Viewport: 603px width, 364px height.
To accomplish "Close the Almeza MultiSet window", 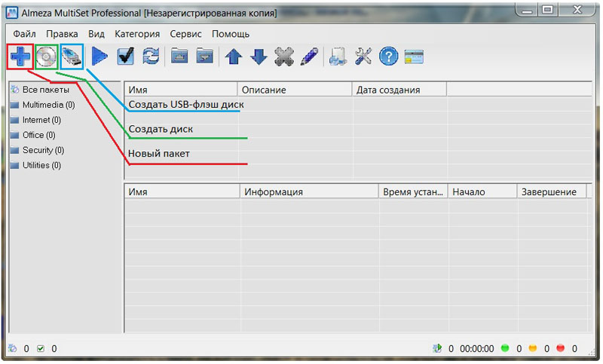I will [577, 10].
